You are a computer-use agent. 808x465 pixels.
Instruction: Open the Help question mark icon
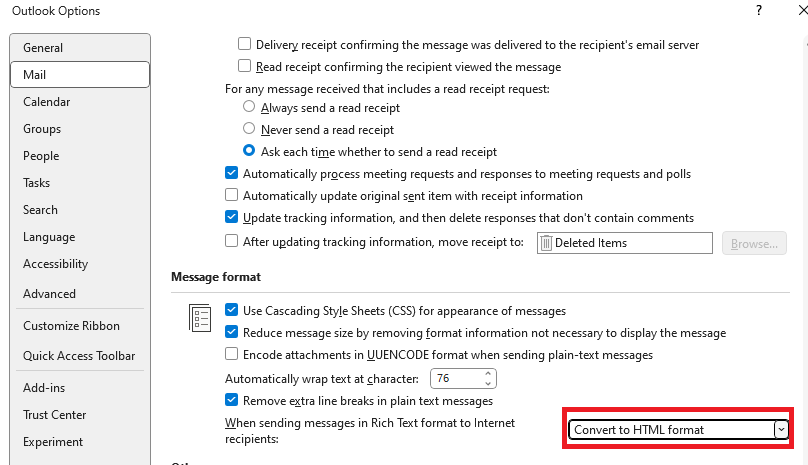pos(759,10)
